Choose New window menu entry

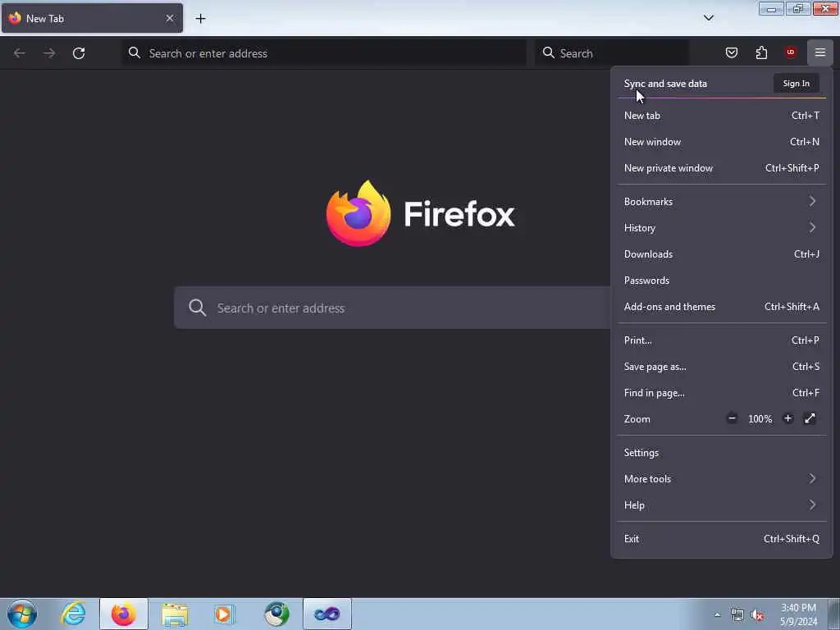721,142
